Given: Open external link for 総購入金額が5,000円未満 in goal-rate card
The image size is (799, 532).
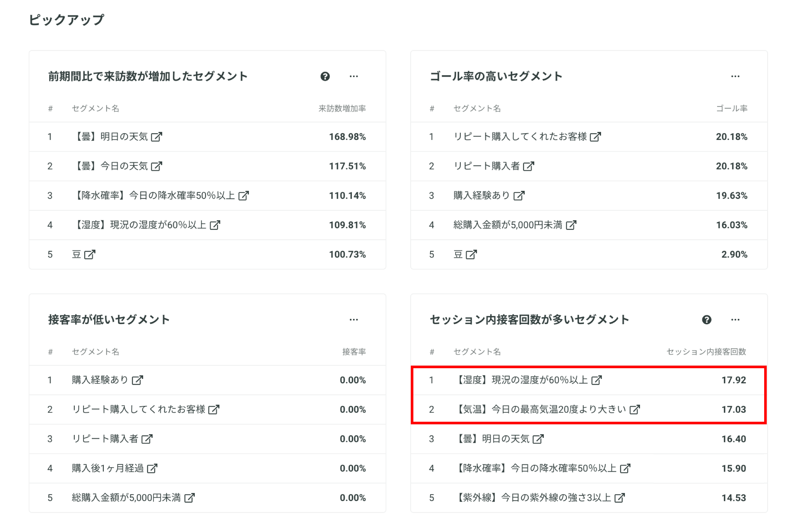Looking at the screenshot, I should point(571,225).
